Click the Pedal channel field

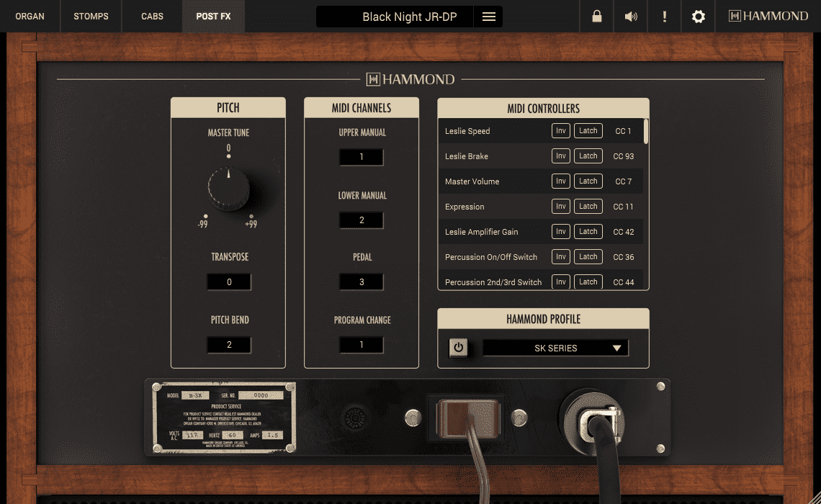pos(362,282)
